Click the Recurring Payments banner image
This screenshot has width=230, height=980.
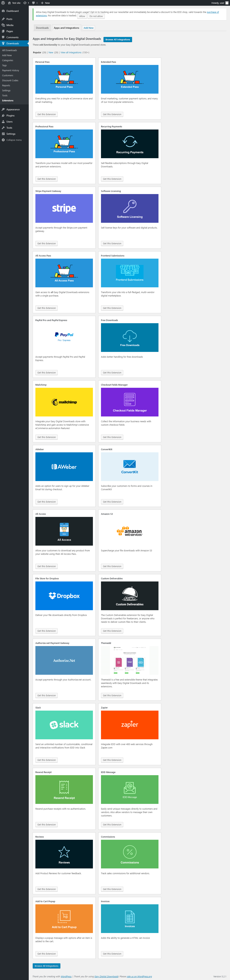130,144
